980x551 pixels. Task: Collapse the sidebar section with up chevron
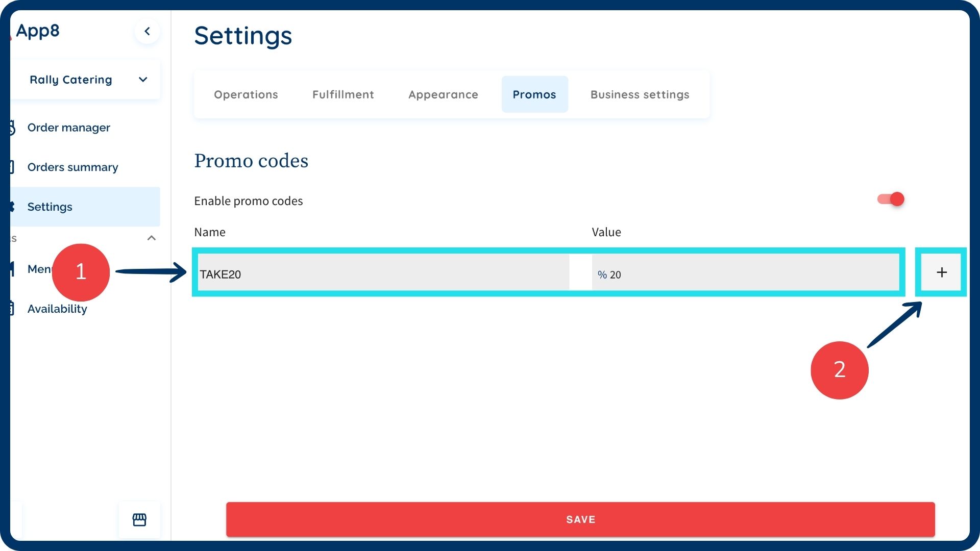[x=152, y=238]
